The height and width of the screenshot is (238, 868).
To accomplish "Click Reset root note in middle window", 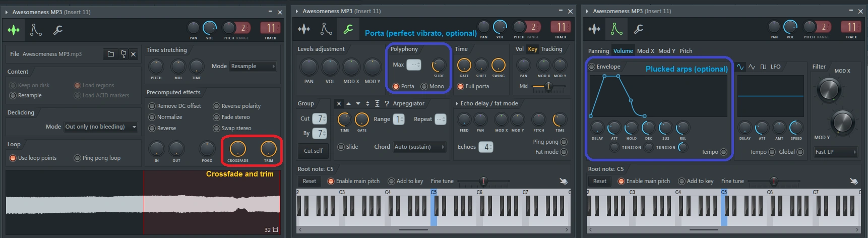I will coord(309,181).
